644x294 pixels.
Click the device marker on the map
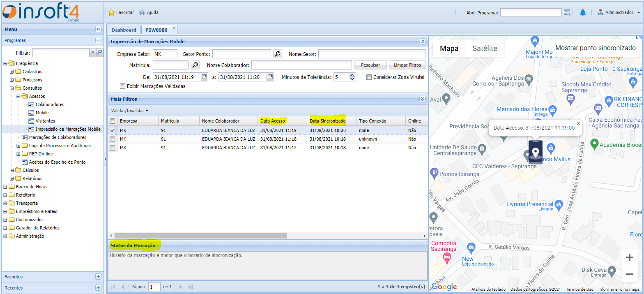point(535,152)
